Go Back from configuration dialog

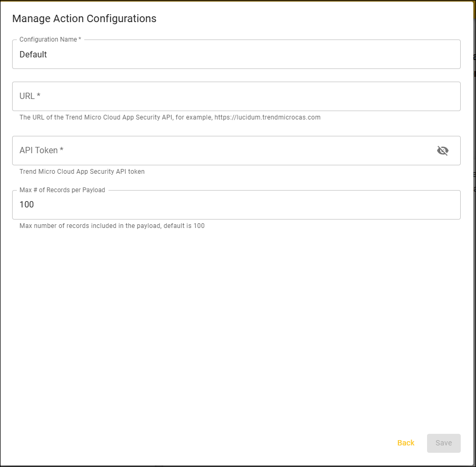point(405,443)
